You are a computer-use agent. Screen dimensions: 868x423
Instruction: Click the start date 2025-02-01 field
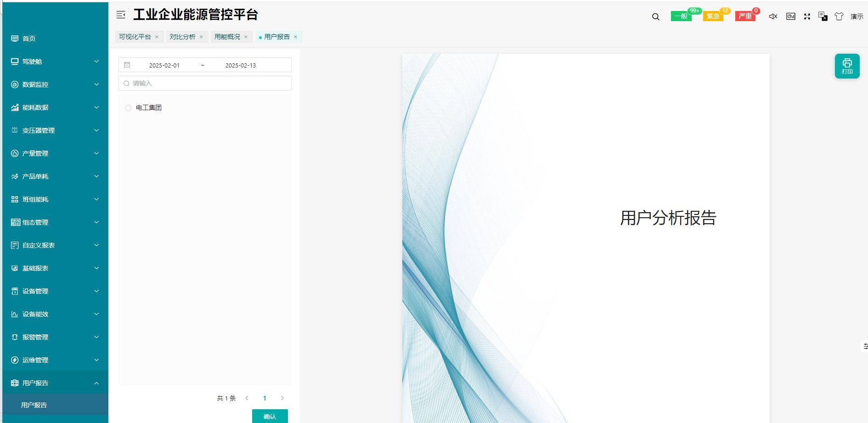point(164,65)
